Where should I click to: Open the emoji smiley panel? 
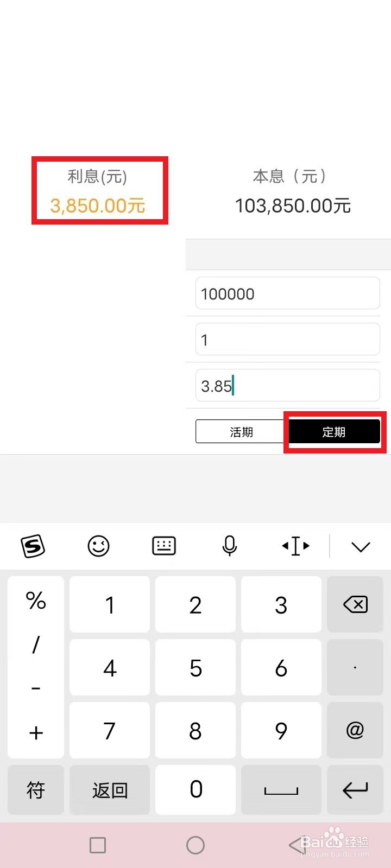click(98, 546)
